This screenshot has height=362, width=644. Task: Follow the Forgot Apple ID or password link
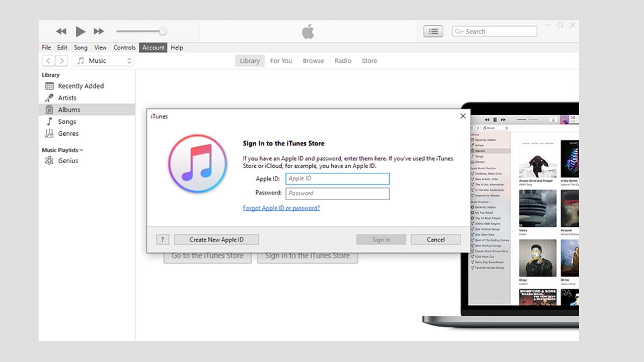[x=281, y=208]
